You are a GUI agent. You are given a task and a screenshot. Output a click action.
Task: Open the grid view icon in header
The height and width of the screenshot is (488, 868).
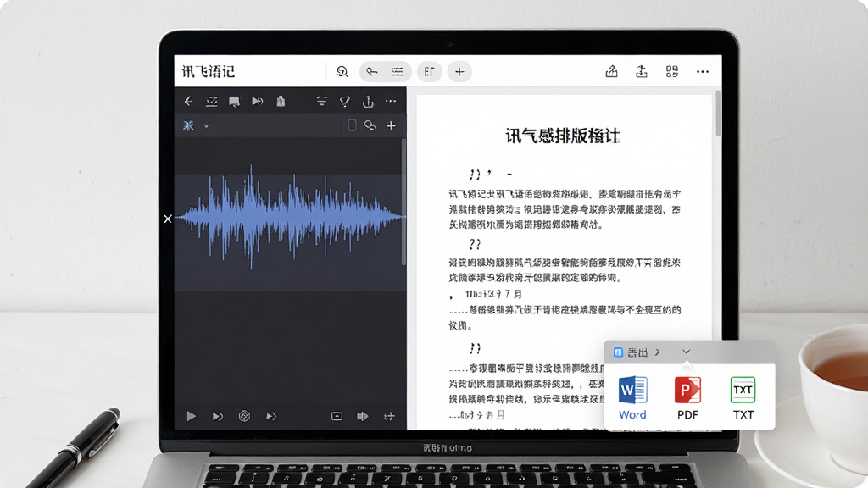point(672,71)
